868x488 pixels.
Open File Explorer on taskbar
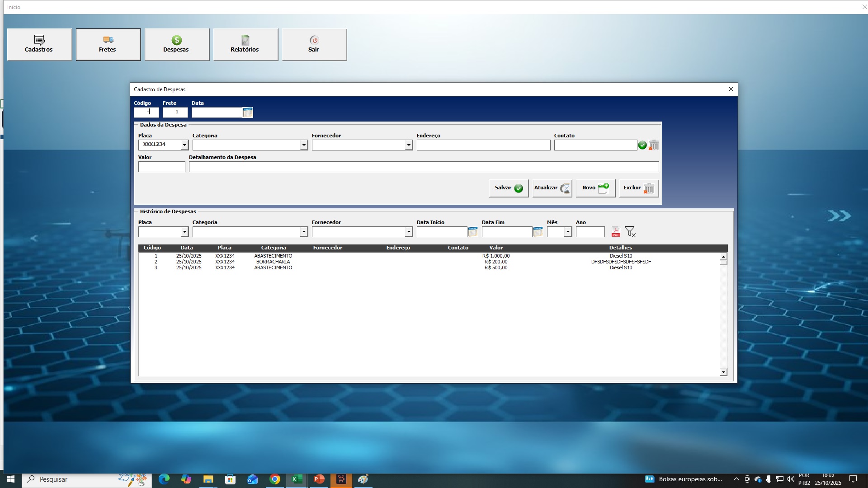pos(208,479)
